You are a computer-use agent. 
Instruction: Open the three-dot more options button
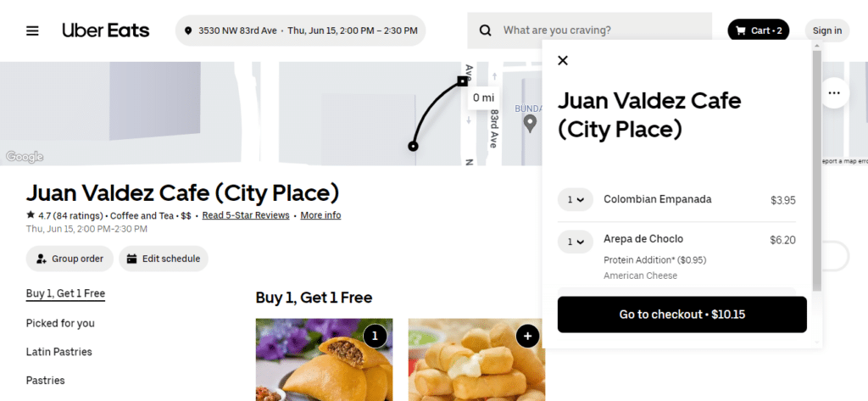(x=834, y=93)
